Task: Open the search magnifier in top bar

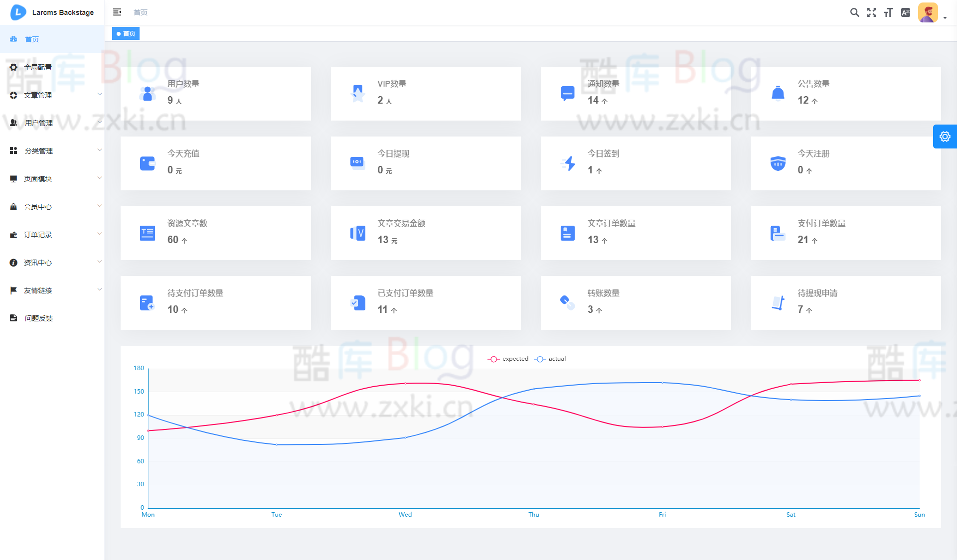Action: pyautogui.click(x=854, y=12)
